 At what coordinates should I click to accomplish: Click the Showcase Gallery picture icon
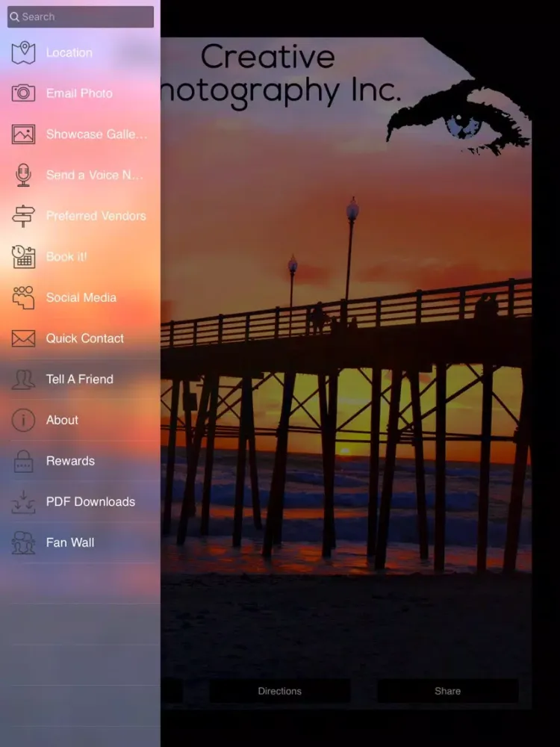(23, 134)
